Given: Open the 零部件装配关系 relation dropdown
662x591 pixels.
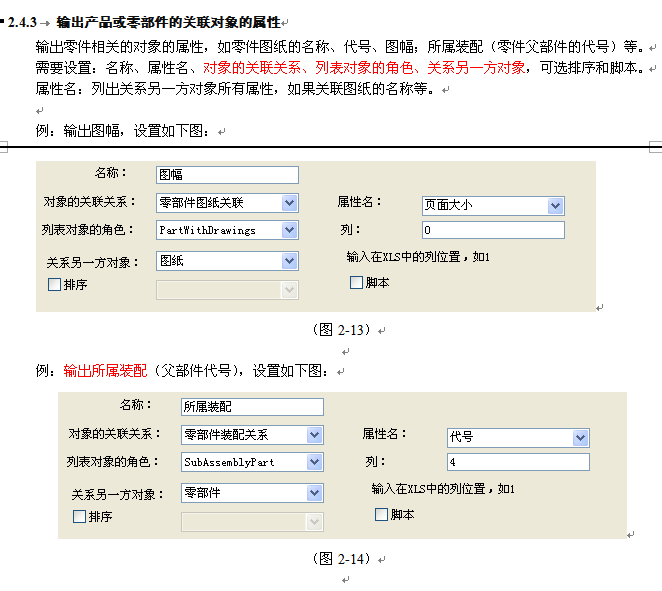Looking at the screenshot, I should coord(314,435).
